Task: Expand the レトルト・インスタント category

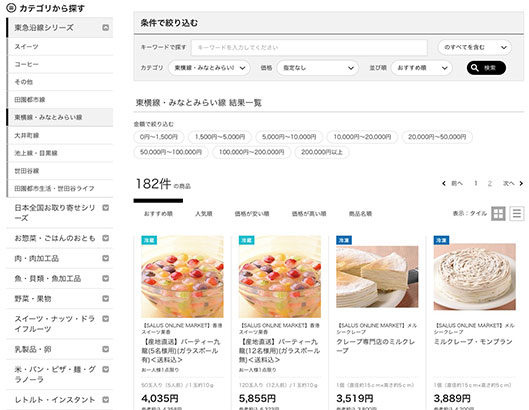Action: coord(106,400)
